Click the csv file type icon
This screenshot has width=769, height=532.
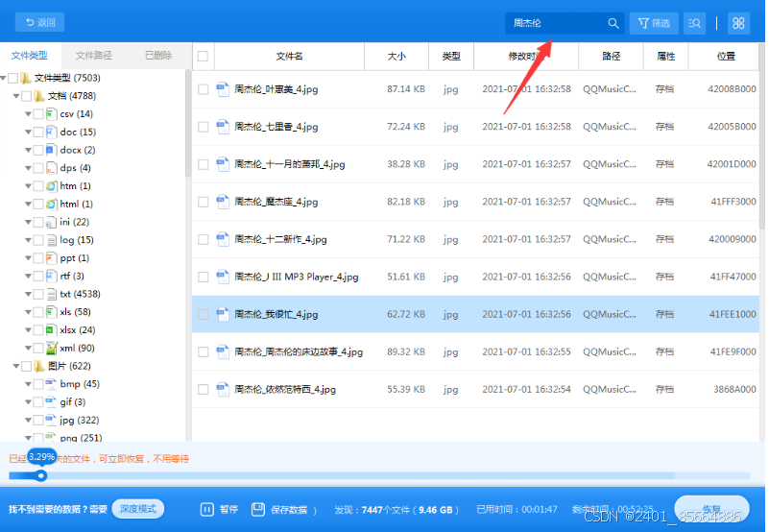[x=51, y=114]
